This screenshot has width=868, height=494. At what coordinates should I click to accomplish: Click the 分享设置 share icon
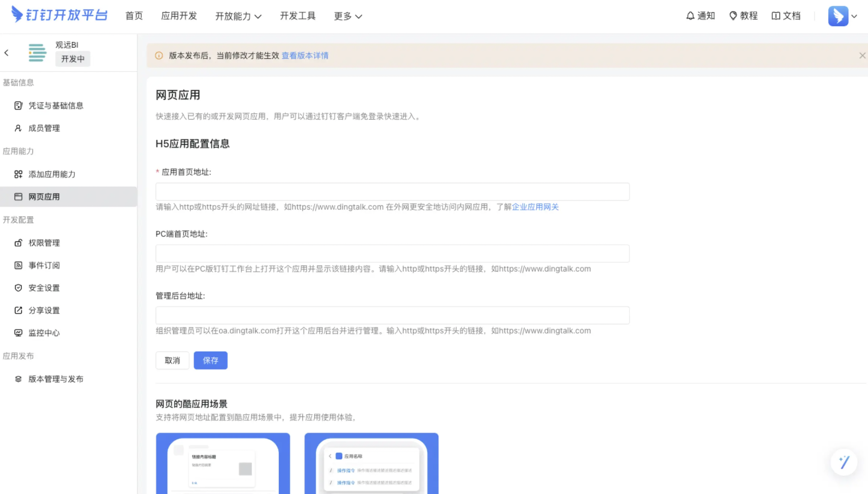[x=18, y=310]
